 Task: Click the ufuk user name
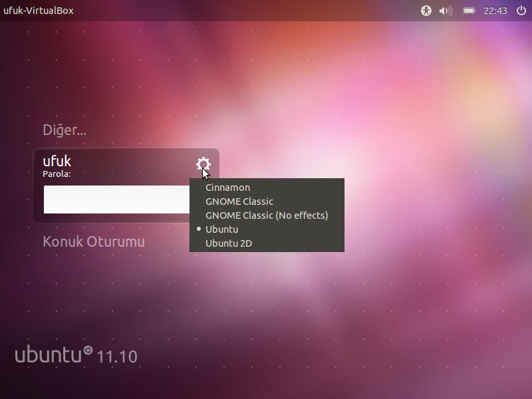57,161
